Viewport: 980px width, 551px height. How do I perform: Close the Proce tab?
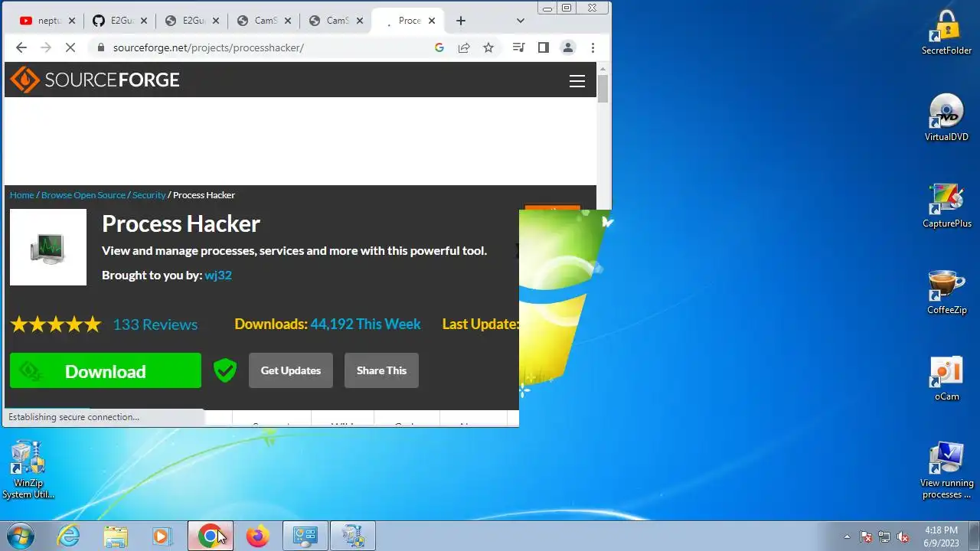pyautogui.click(x=432, y=21)
